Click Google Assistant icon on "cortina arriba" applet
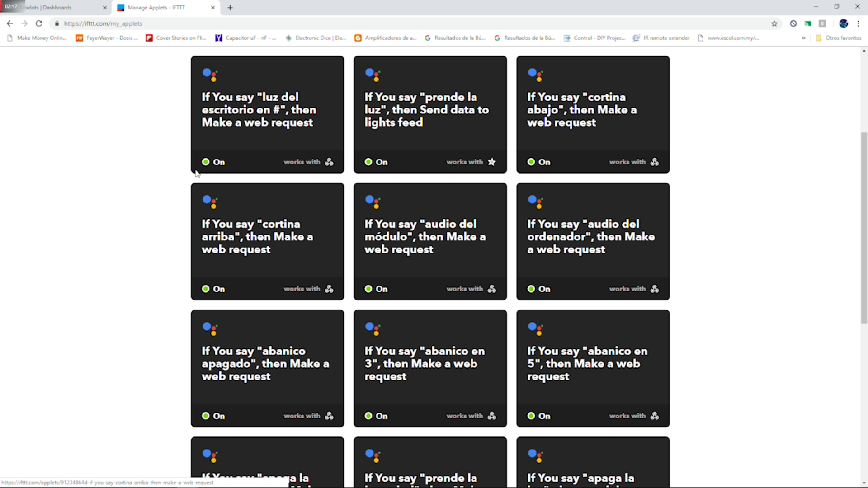Viewport: 868px width, 488px height. click(210, 202)
